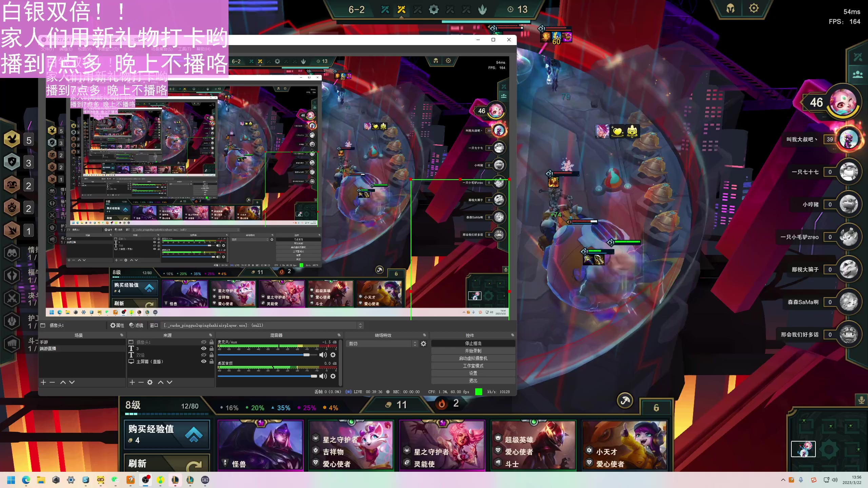Select 手游 scene
Screen dimensions: 868x488
(81, 342)
